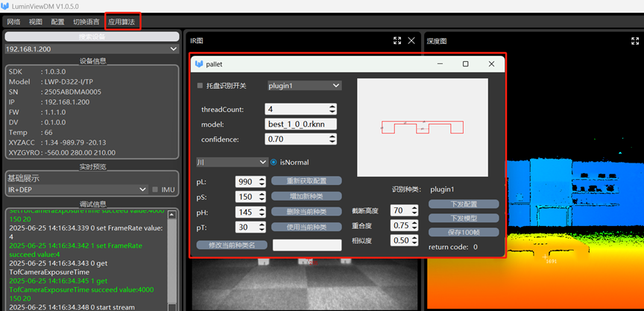Select the isNormal radio button

pyautogui.click(x=274, y=163)
